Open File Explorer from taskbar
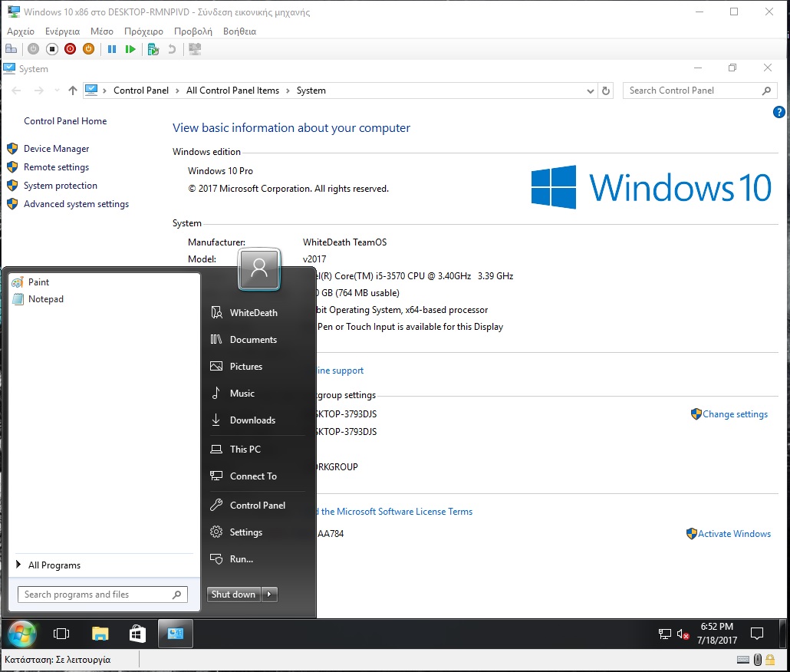This screenshot has height=672, width=790. pos(100,634)
